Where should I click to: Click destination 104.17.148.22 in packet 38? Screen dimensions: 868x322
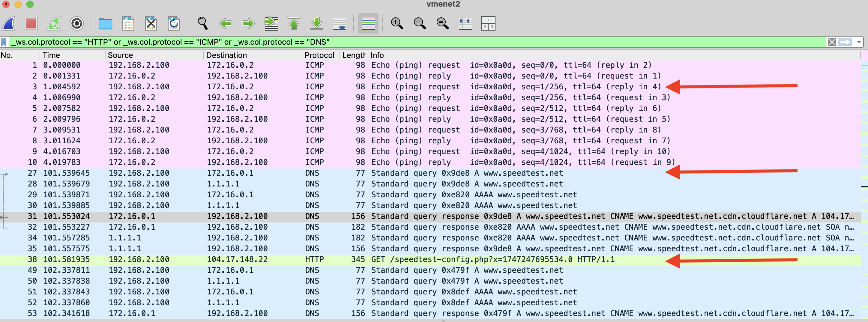tap(237, 259)
